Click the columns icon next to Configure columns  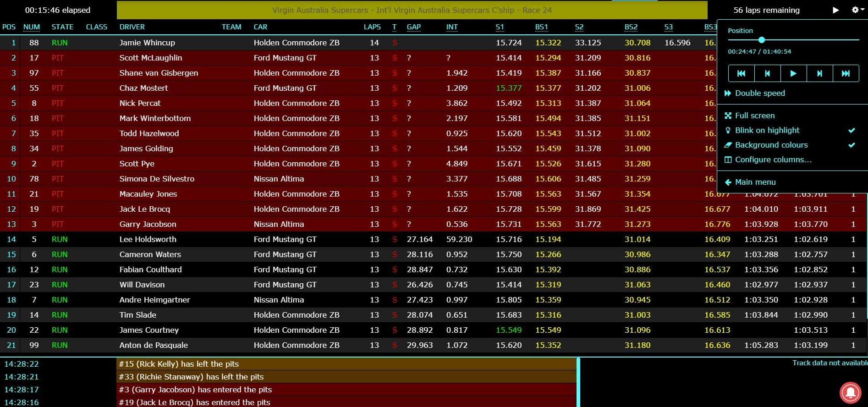click(728, 159)
